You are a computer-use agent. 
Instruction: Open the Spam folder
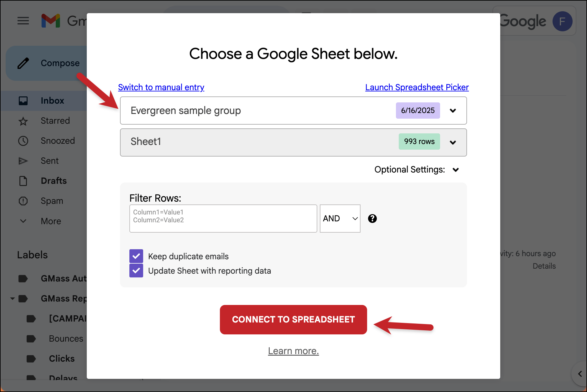click(52, 201)
